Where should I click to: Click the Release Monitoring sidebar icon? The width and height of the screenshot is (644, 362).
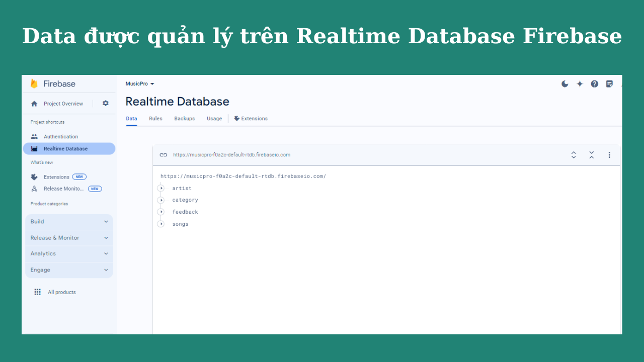[34, 189]
